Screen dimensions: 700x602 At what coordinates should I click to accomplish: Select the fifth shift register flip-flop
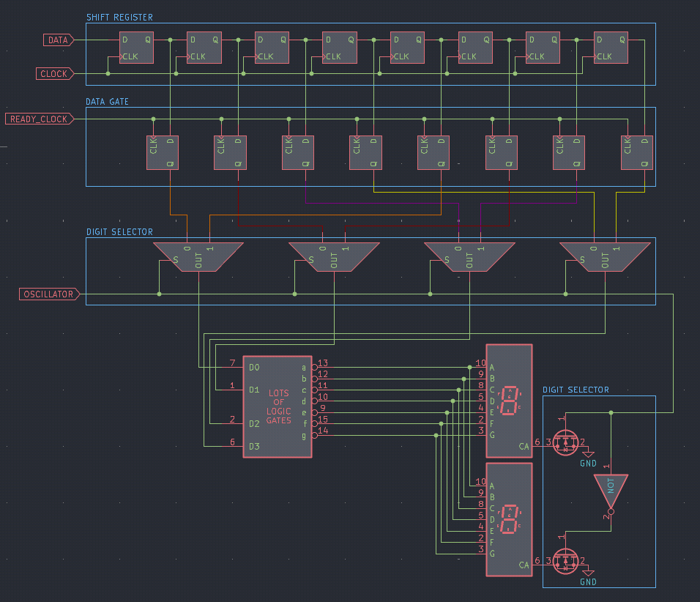pyautogui.click(x=407, y=48)
